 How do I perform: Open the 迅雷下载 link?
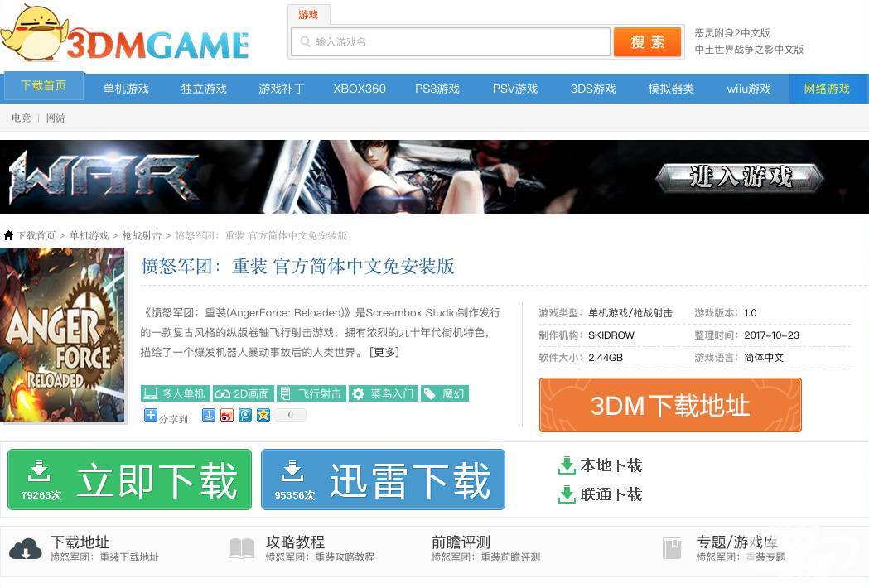[383, 479]
